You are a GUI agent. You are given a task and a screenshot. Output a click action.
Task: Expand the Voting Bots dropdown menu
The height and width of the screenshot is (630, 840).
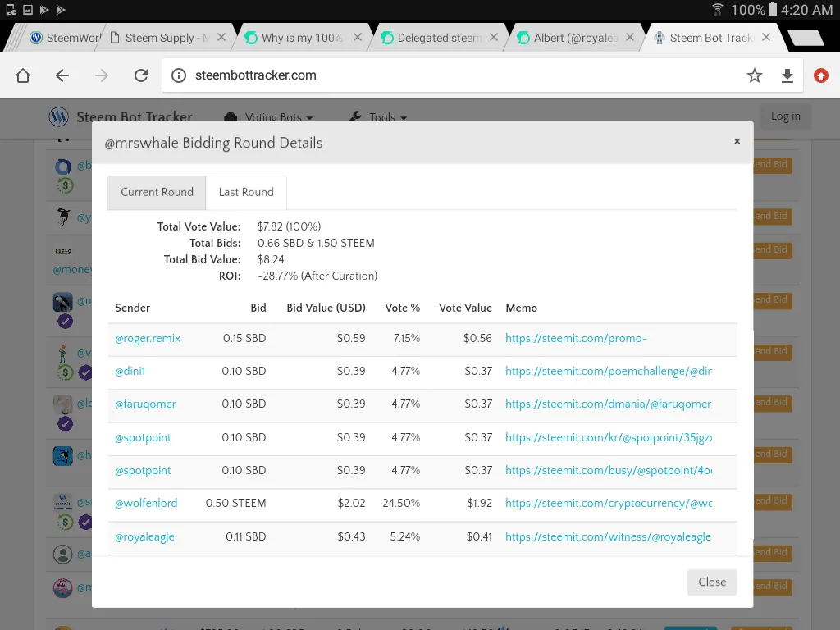(x=269, y=117)
